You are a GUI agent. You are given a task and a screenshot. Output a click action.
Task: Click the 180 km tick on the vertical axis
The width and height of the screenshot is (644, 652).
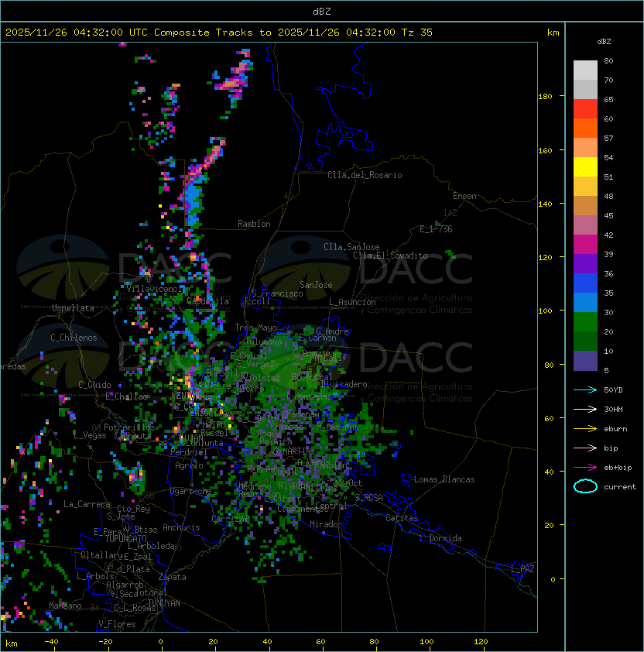click(x=545, y=97)
